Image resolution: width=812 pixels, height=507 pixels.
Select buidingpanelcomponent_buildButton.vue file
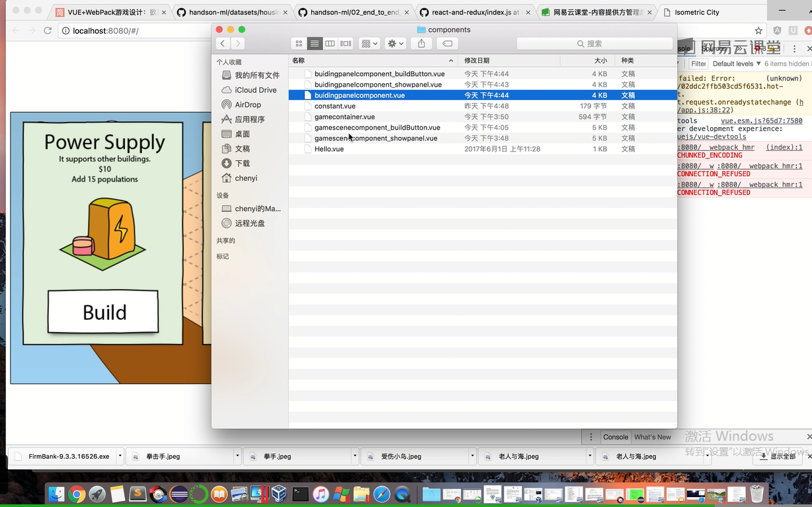pyautogui.click(x=483, y=74)
